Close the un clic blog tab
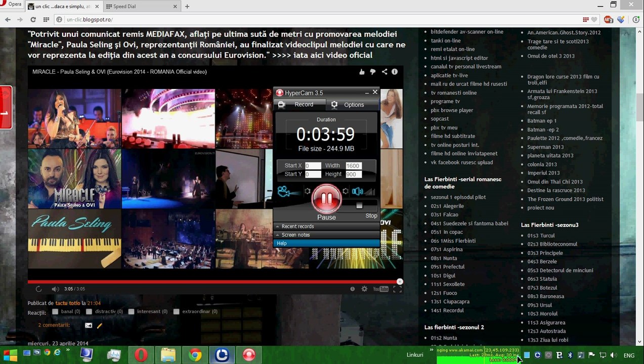The image size is (644, 364). [98, 7]
